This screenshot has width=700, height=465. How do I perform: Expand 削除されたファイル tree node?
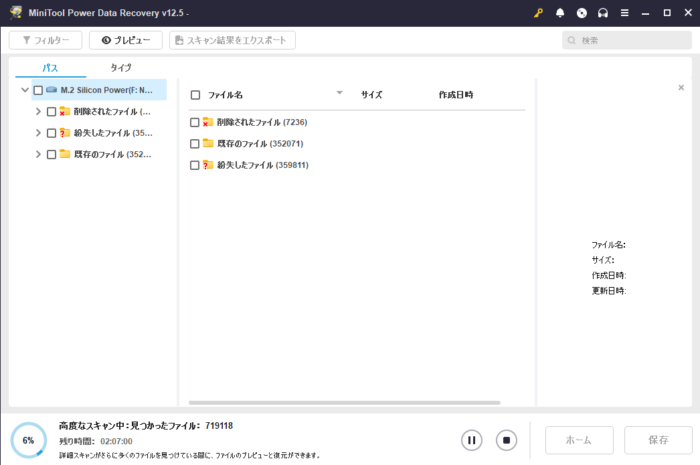pyautogui.click(x=38, y=112)
